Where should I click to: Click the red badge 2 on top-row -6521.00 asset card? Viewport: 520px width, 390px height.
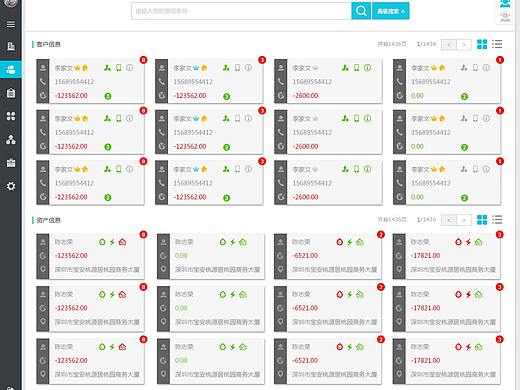pyautogui.click(x=381, y=235)
